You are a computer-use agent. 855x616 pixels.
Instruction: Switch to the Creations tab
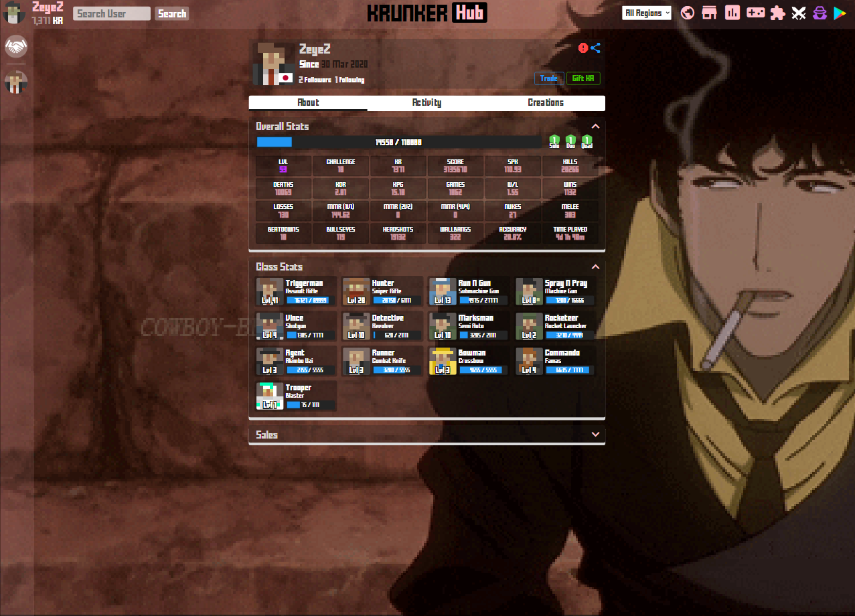[x=545, y=102]
